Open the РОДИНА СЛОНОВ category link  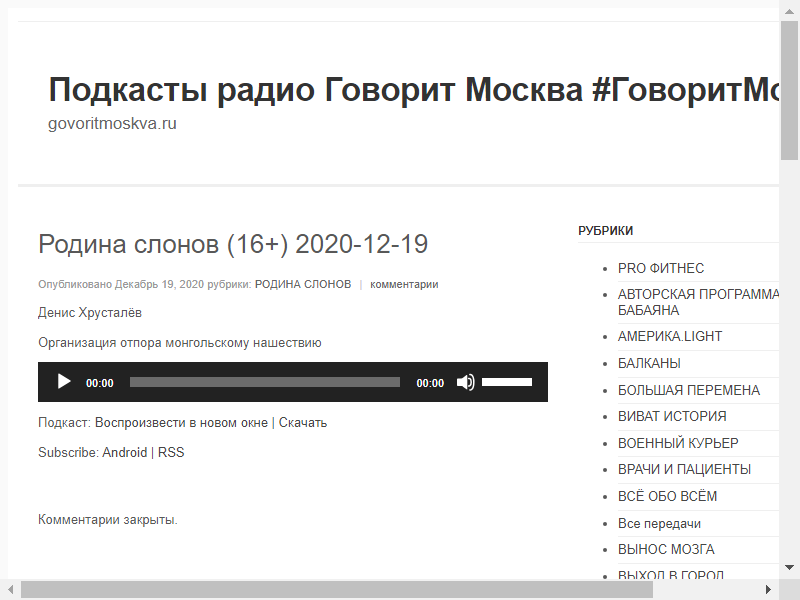coord(303,284)
